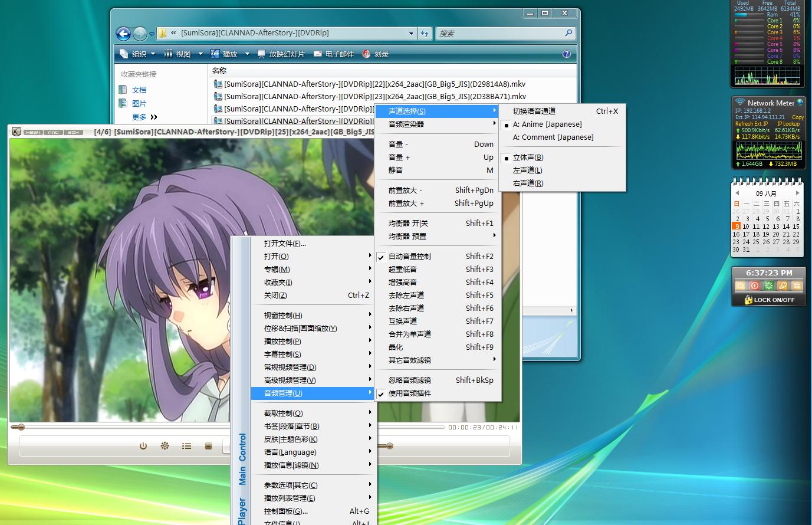Click the flower-shaped settings icon in player

coord(165,446)
